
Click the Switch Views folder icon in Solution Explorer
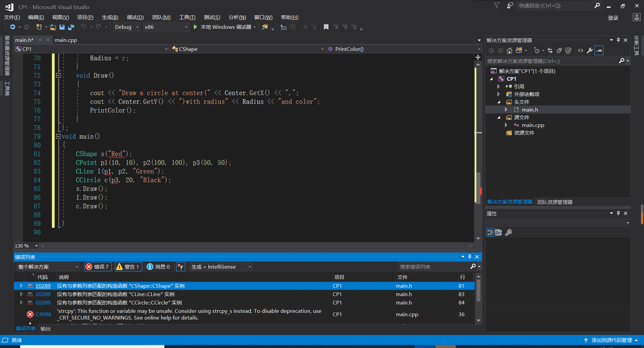click(519, 51)
